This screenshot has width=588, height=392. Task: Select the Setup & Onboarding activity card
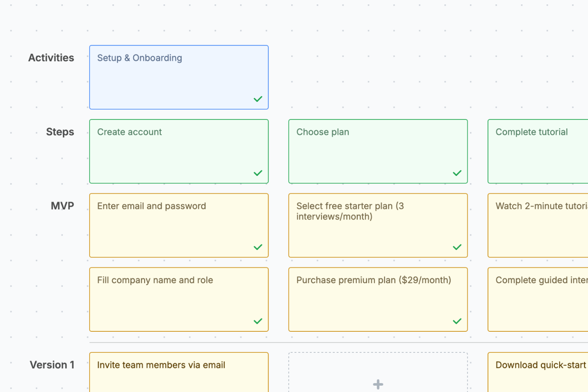tap(179, 77)
